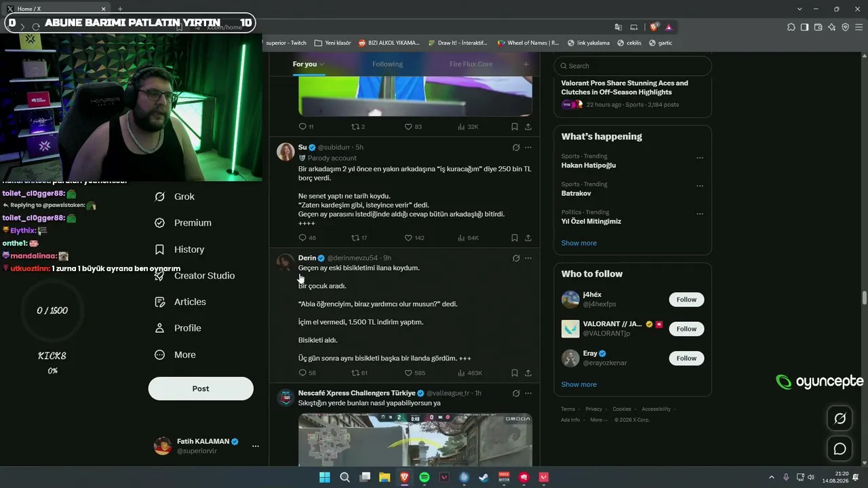Open options for Hakan Hatipoğlu trend
The image size is (868, 488).
point(700,158)
